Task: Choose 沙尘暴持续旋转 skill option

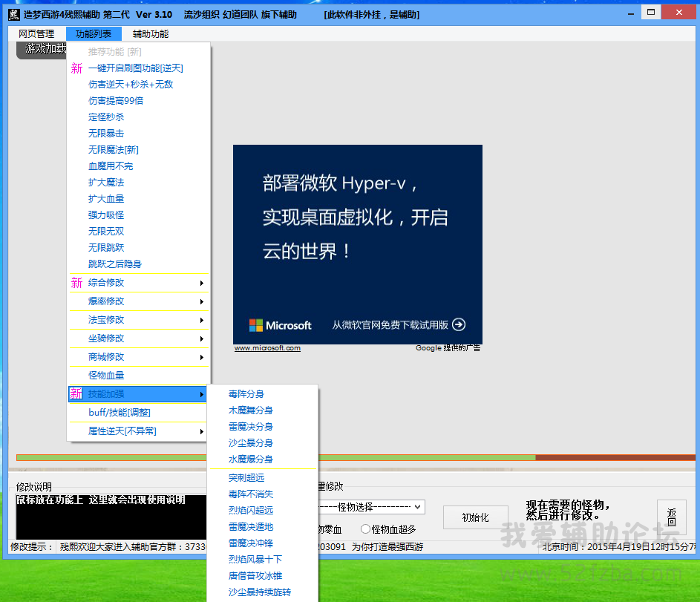Action: (x=263, y=592)
